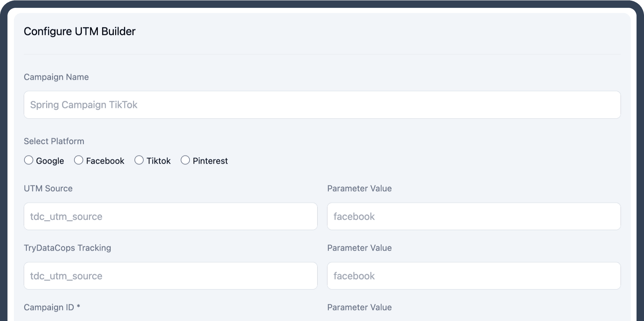Click Parameter Value label beside UTM Source
This screenshot has width=644, height=321.
pyautogui.click(x=359, y=189)
